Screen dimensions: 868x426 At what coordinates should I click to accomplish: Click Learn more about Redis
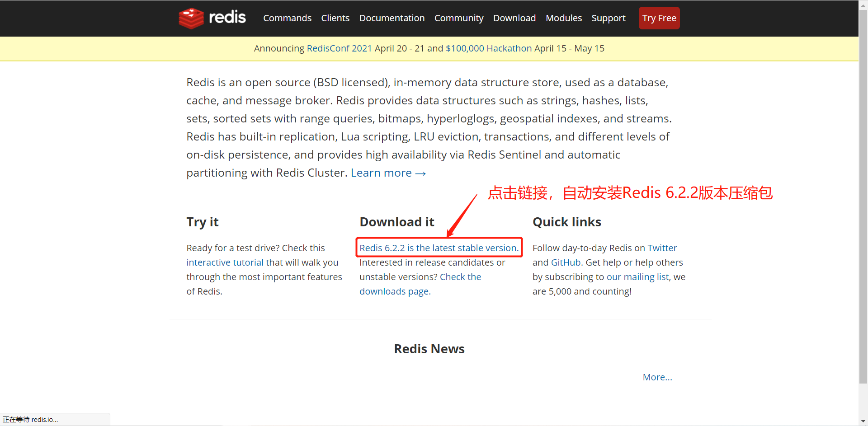click(388, 173)
